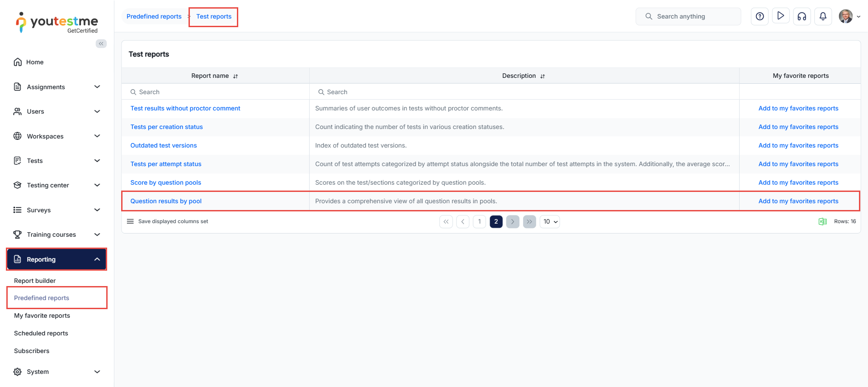Expand the Testing center chevron

click(x=97, y=185)
